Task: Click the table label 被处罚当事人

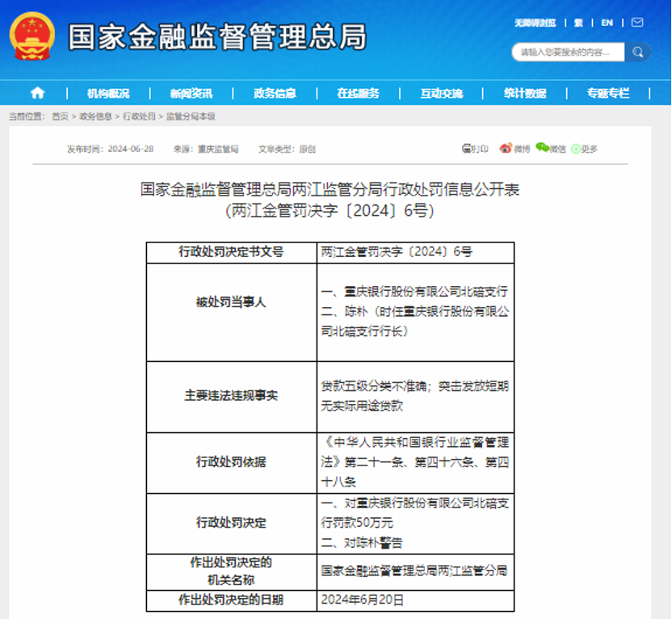Action: (x=231, y=301)
